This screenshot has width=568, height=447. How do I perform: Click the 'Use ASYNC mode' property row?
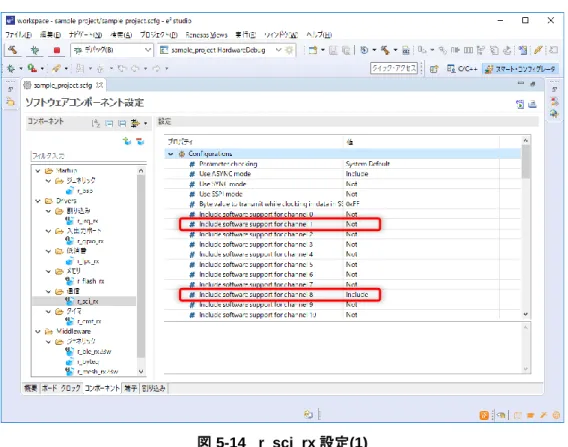pyautogui.click(x=342, y=174)
